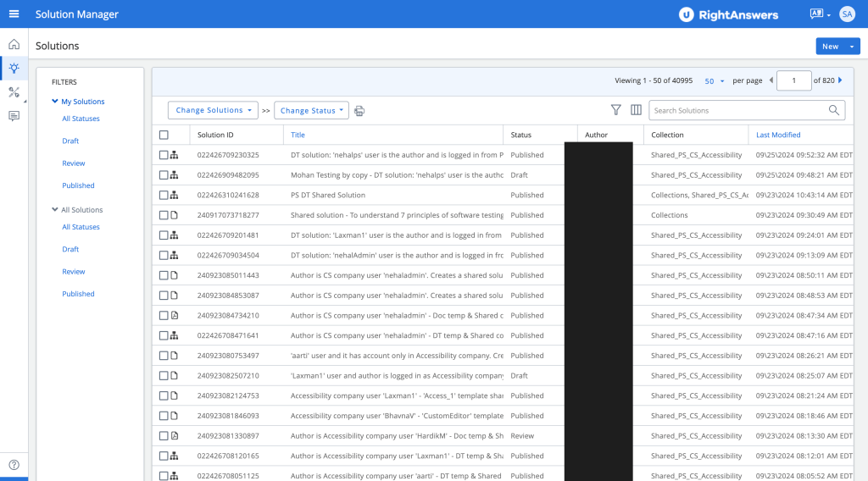
Task: Sort by the Title column header
Action: (298, 135)
